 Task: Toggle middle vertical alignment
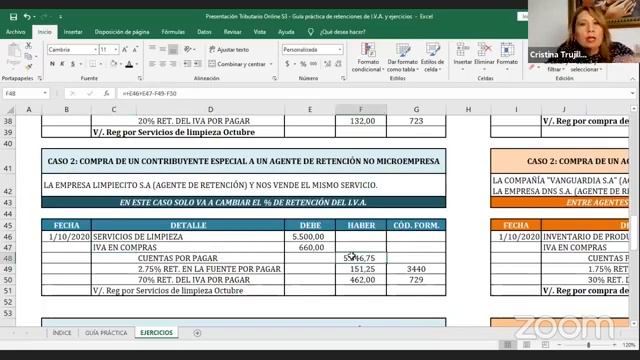click(x=162, y=49)
